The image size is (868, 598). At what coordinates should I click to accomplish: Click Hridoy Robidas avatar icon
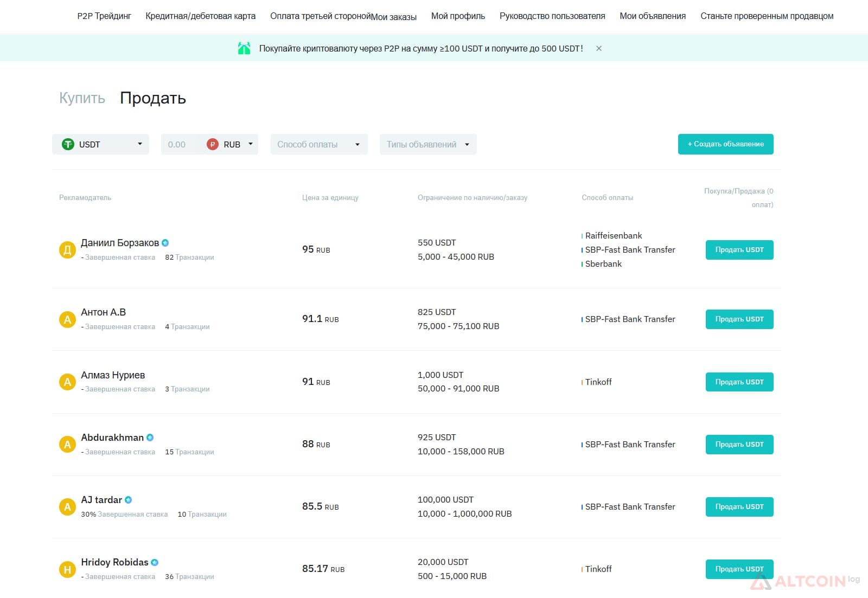pyautogui.click(x=67, y=569)
